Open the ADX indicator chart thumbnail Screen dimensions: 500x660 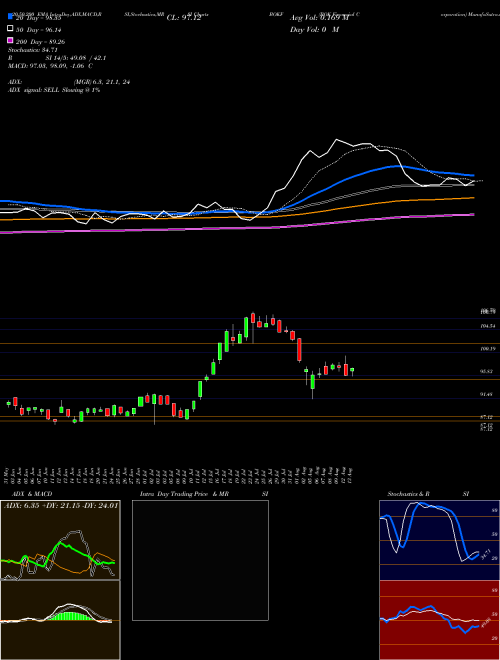(60, 540)
